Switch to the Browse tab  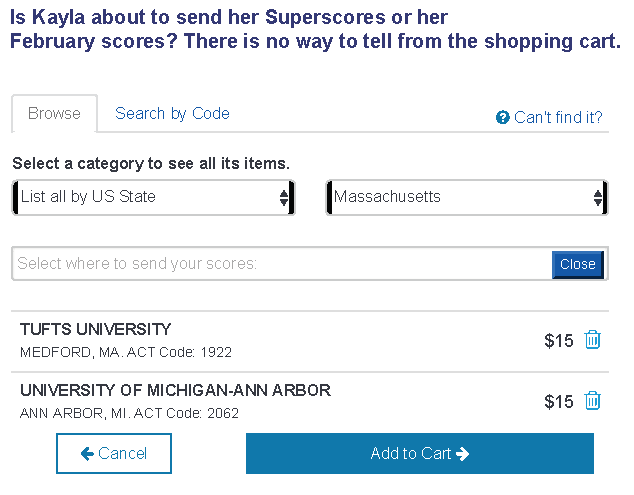(x=54, y=114)
